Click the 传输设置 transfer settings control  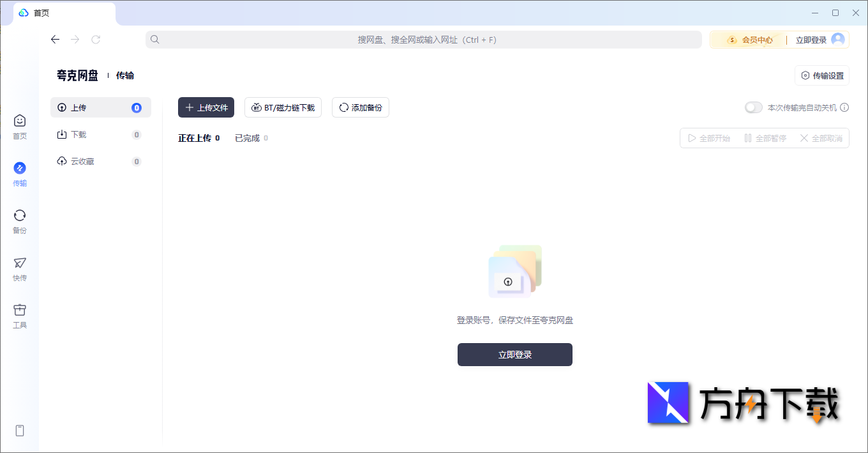pos(821,75)
